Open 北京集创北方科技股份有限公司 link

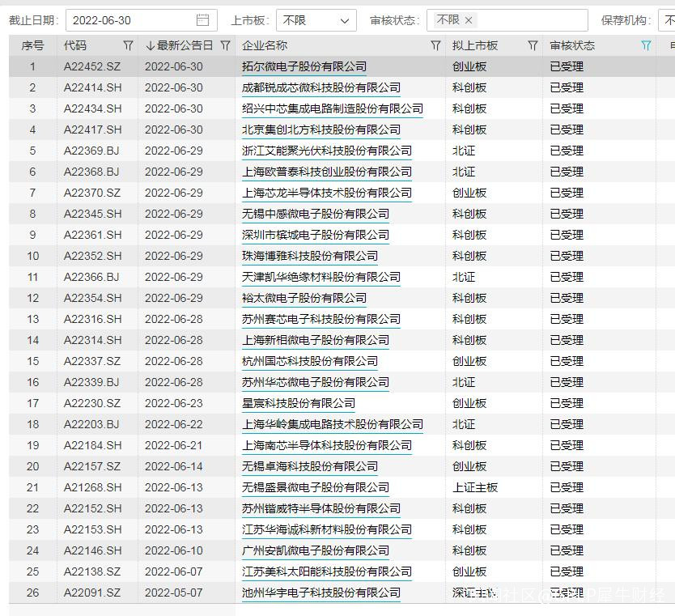[x=321, y=130]
